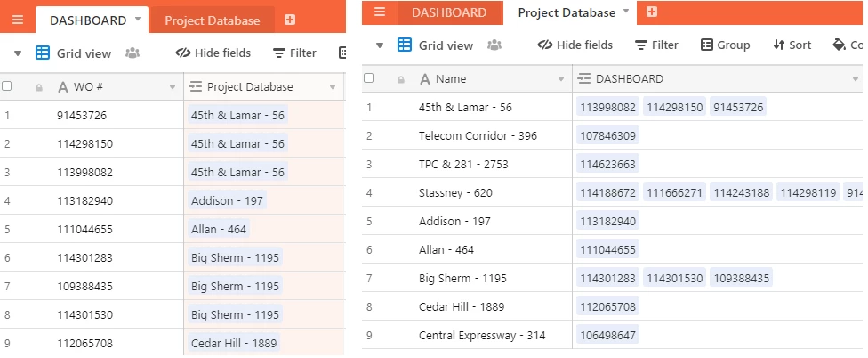Open Project Database tab dropdown in right window
The width and height of the screenshot is (868, 358).
(626, 11)
